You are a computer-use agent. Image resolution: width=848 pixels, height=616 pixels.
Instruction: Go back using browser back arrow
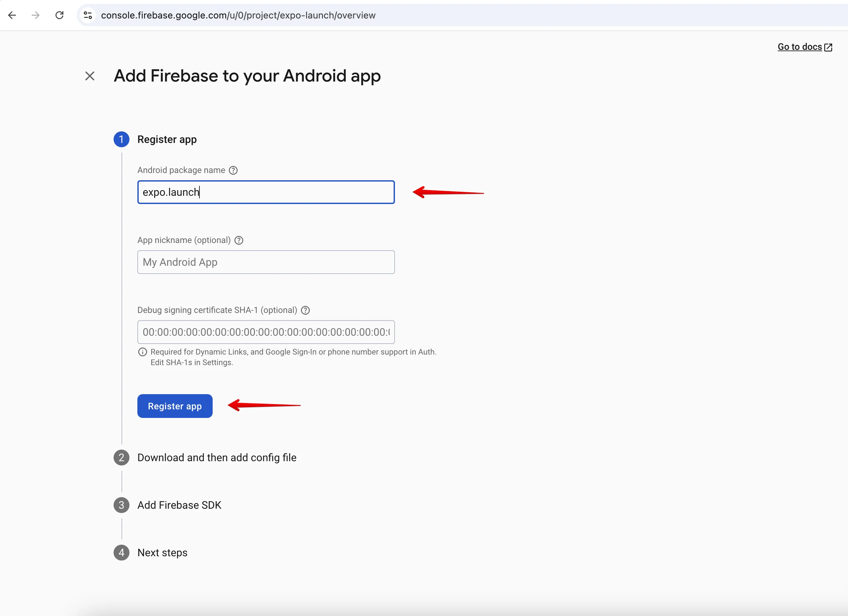tap(12, 15)
